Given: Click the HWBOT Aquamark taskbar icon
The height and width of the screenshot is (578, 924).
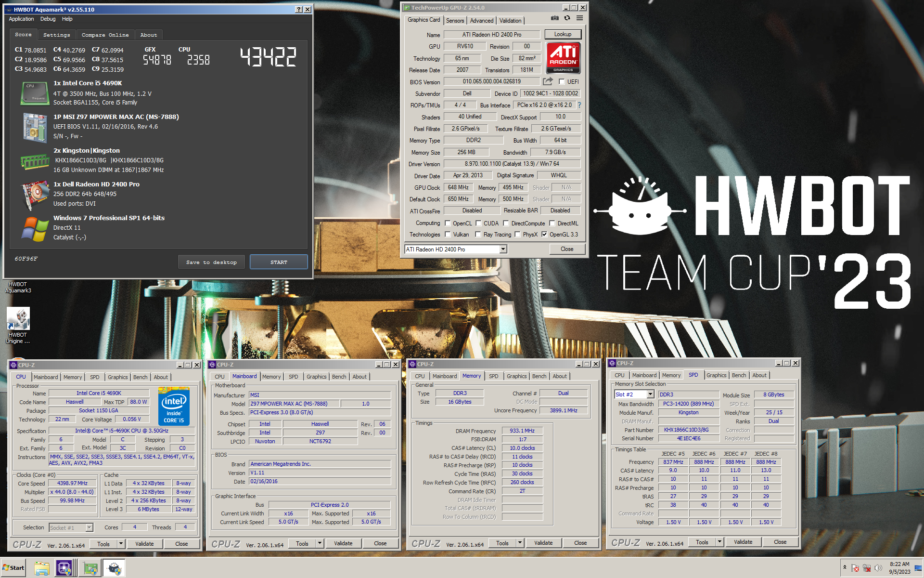Looking at the screenshot, I should pos(114,568).
